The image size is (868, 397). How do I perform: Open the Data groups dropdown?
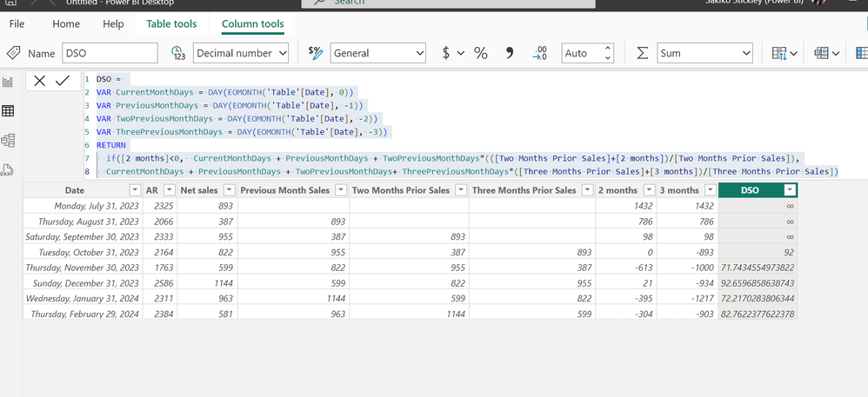pos(826,53)
